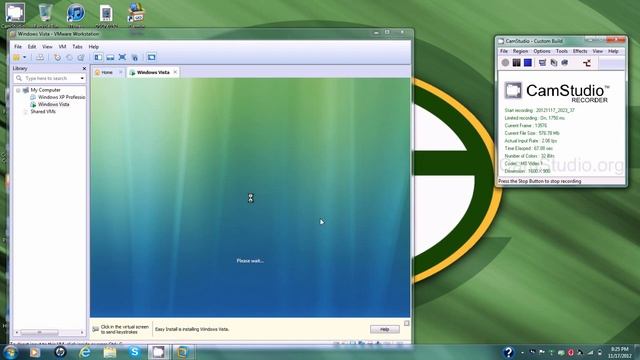Open the HP taskbar icon
Screen dimensions: 640x360
[60, 352]
